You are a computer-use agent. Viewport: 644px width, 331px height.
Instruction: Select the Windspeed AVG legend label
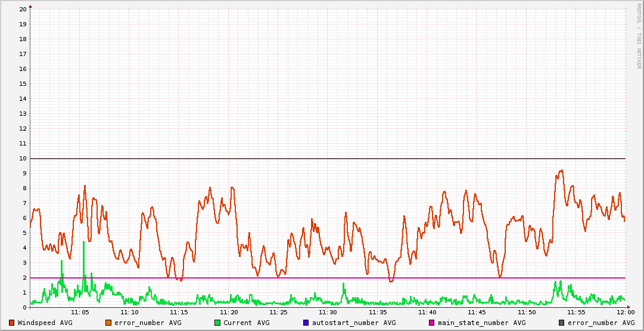pyautogui.click(x=45, y=323)
